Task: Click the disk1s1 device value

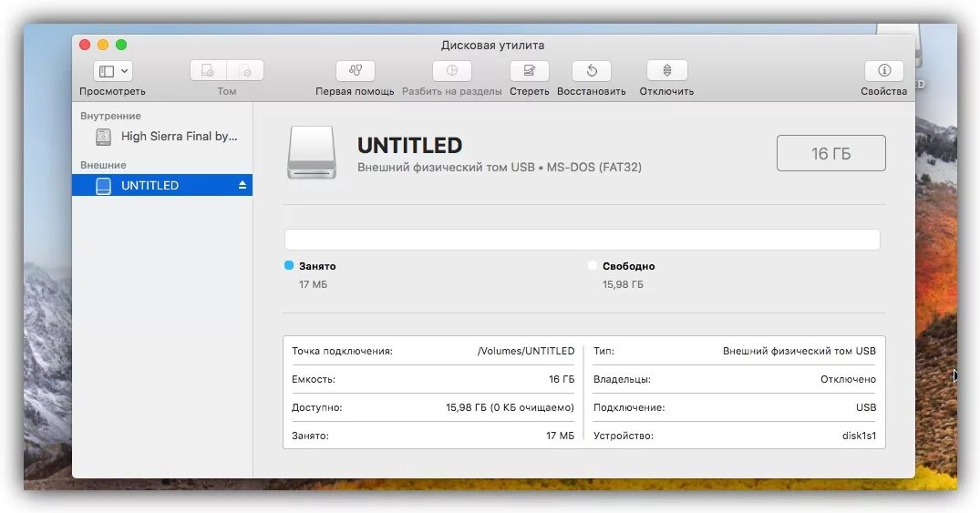Action: click(x=859, y=436)
